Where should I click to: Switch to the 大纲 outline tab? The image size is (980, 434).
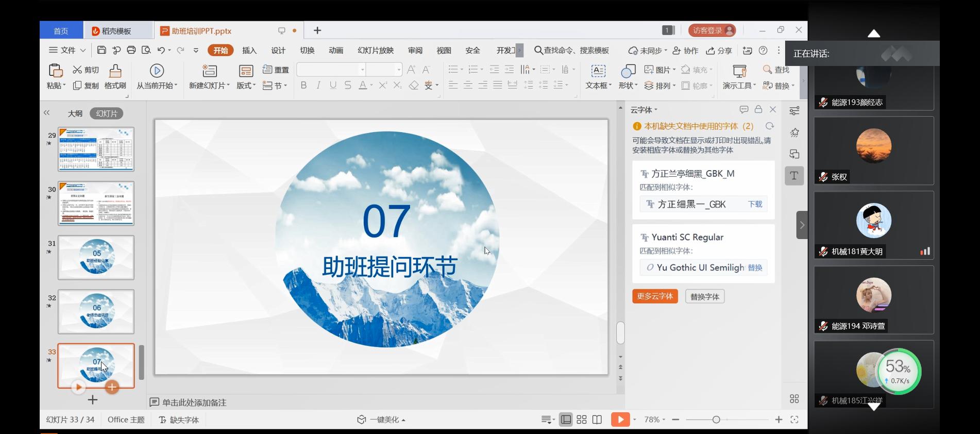point(75,113)
